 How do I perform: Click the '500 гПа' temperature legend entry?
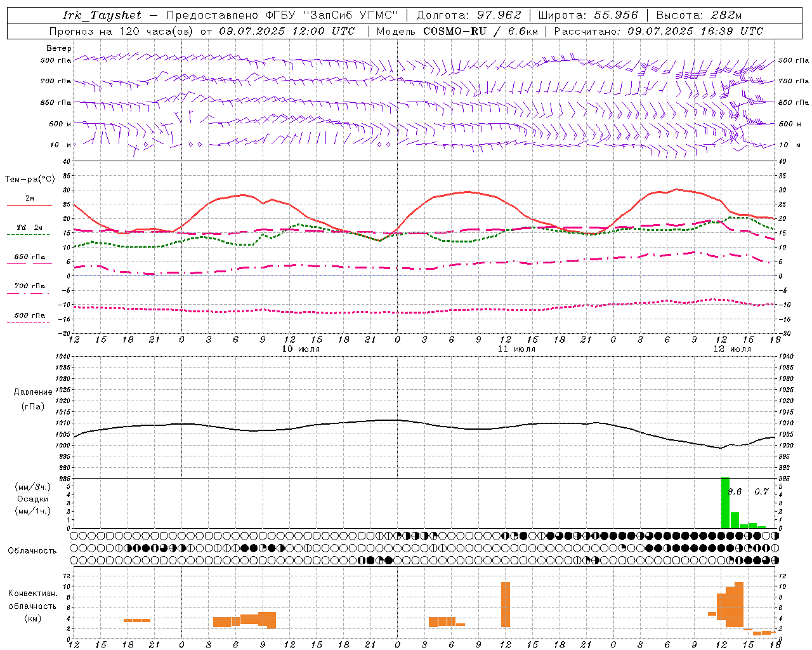(x=29, y=315)
